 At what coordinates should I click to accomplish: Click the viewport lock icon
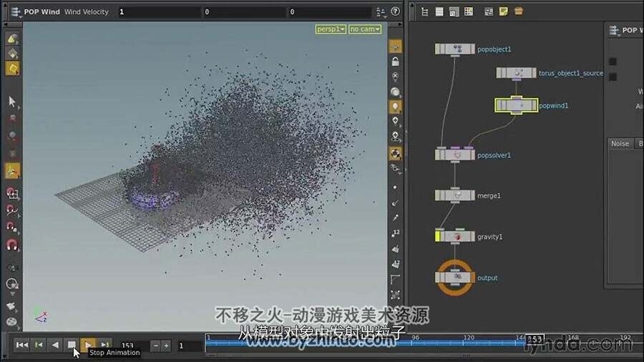pos(395,62)
